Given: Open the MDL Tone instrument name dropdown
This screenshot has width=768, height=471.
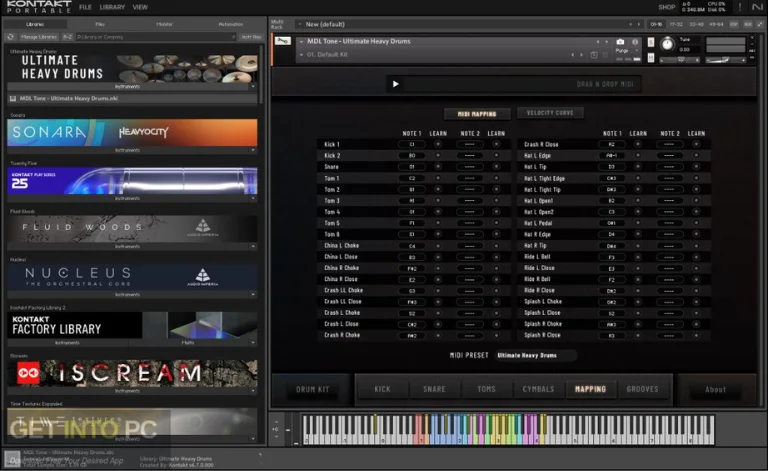Looking at the screenshot, I should click(301, 42).
